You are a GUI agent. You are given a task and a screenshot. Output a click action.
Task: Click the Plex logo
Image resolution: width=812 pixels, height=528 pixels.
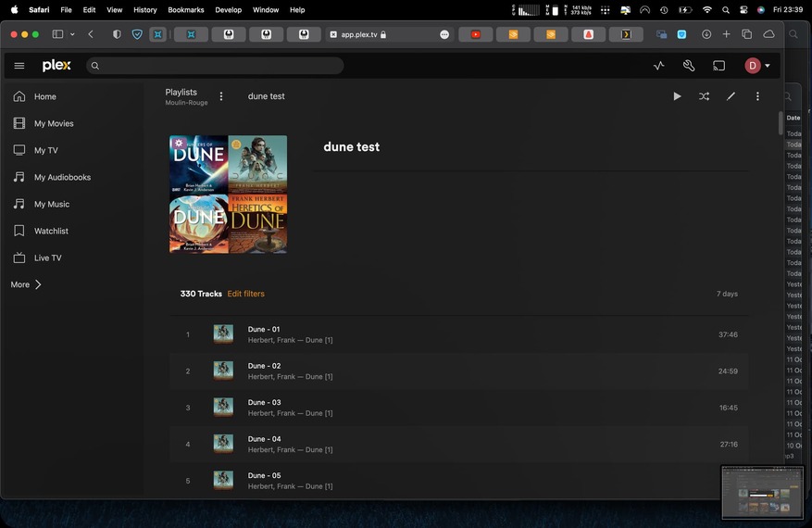(x=56, y=65)
